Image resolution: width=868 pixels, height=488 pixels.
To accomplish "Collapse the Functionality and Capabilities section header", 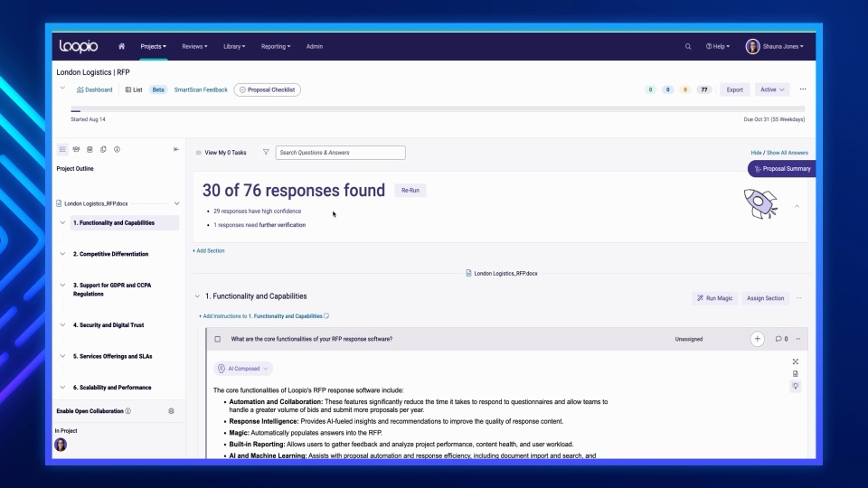I will tap(197, 296).
